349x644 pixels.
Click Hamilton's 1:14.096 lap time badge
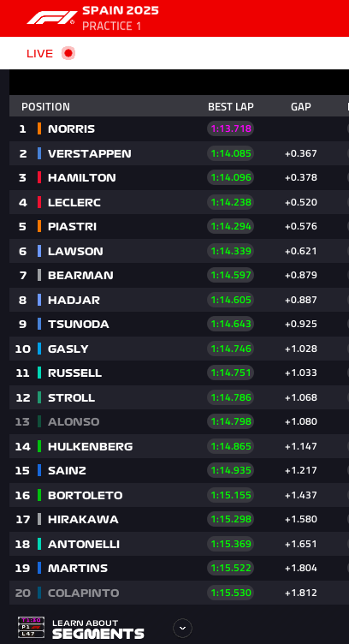[x=230, y=177]
